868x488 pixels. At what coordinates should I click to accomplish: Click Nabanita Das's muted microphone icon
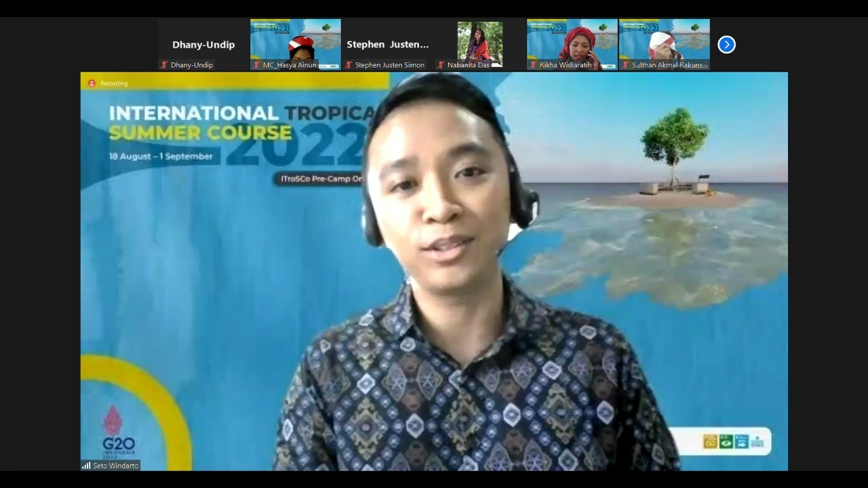[441, 65]
